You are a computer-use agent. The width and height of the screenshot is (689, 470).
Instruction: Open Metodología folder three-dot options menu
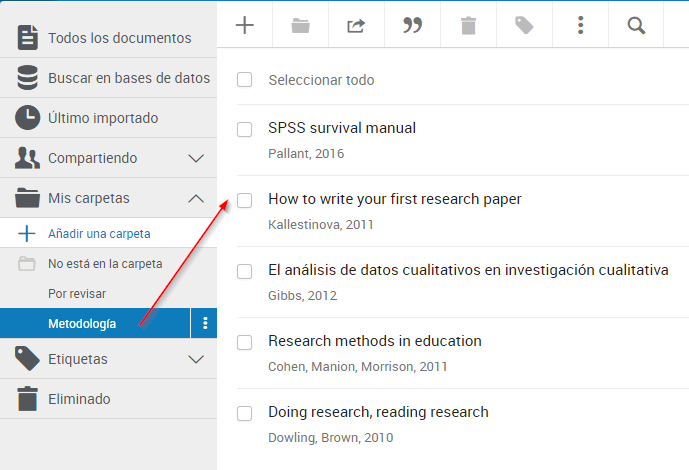click(204, 323)
